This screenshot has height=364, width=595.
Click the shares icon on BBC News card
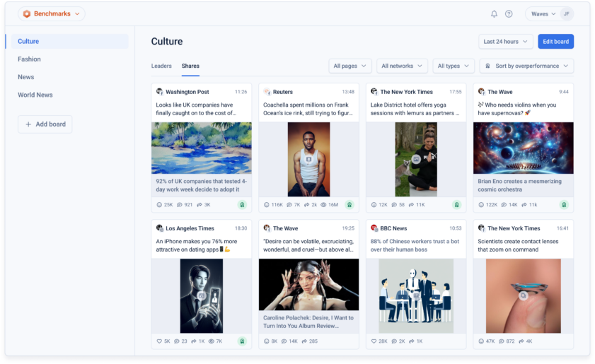point(411,341)
